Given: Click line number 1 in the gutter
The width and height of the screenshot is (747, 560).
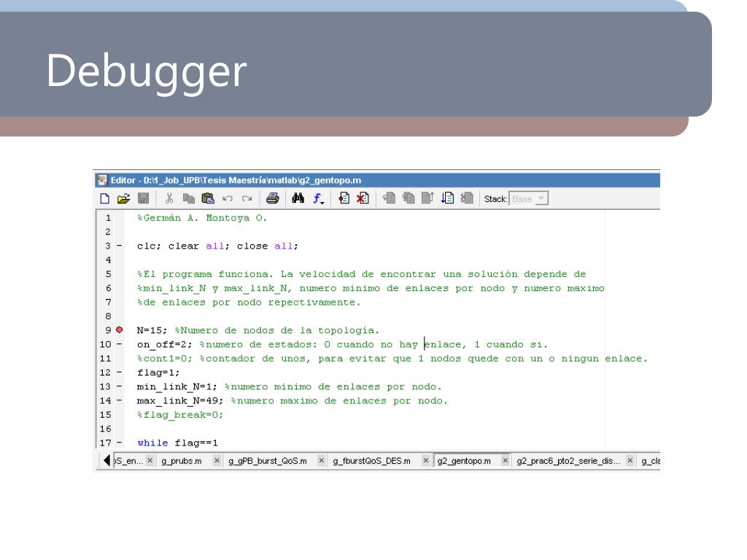Looking at the screenshot, I should coord(108,217).
